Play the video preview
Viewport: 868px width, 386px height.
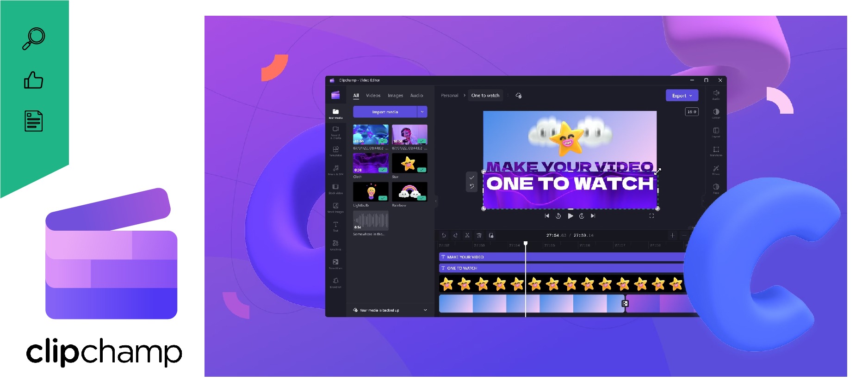click(x=570, y=216)
